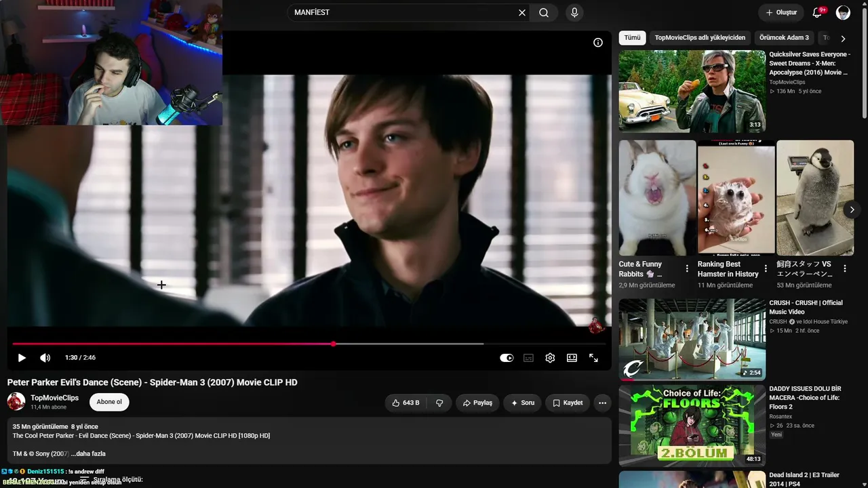
Task: Open the TopMovieClips channel name link
Action: pyautogui.click(x=54, y=398)
